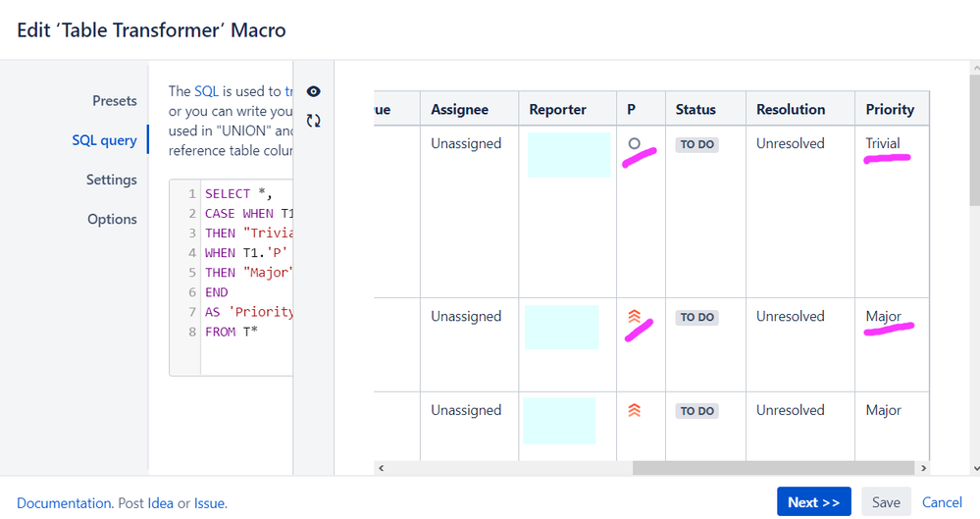Click the horizontal scrollbar right arrow
The image size is (980, 519).
pyautogui.click(x=922, y=469)
